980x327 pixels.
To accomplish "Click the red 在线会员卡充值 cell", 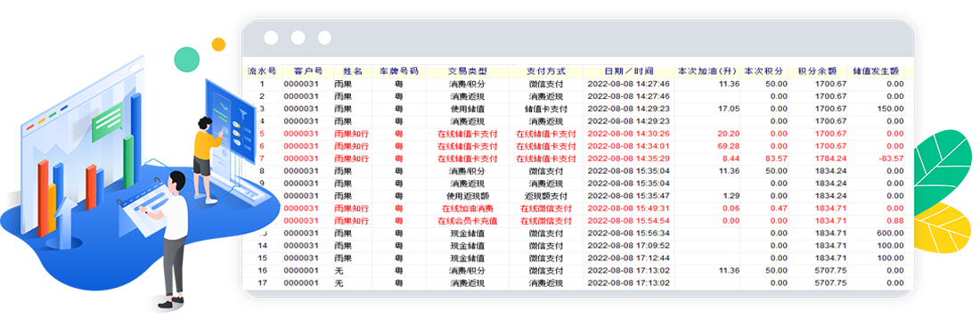I will pyautogui.click(x=468, y=221).
